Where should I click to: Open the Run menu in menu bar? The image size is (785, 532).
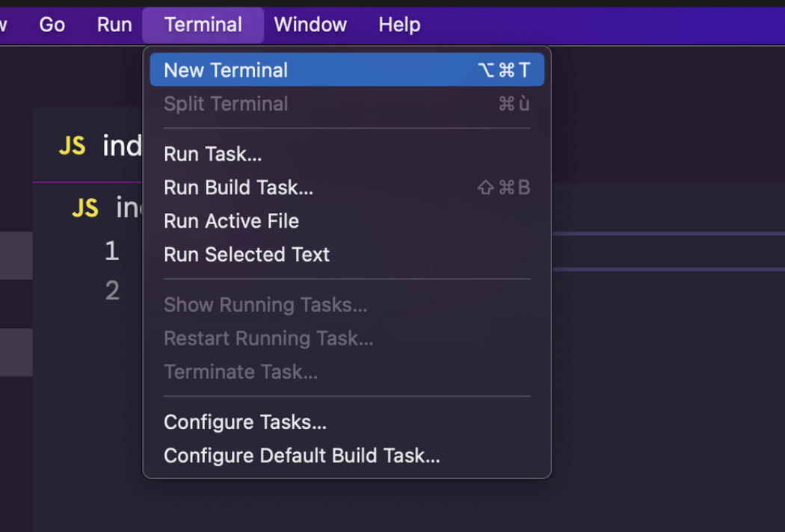[x=114, y=25]
